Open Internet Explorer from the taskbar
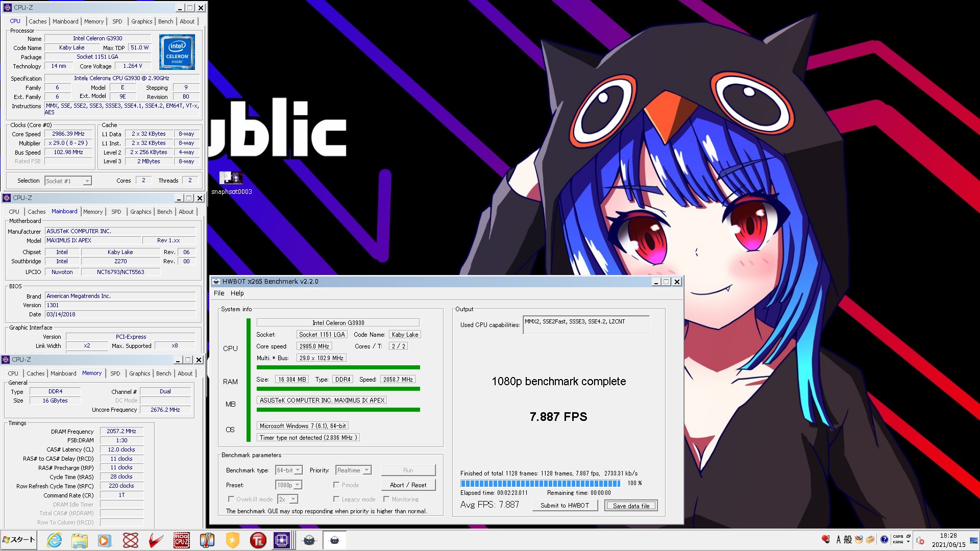 pos(54,540)
